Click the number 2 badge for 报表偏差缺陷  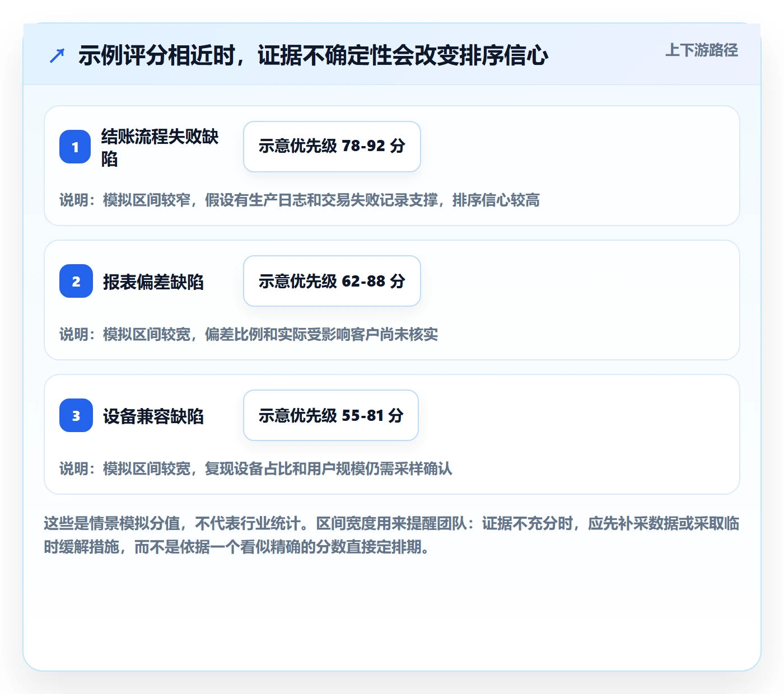point(76,281)
